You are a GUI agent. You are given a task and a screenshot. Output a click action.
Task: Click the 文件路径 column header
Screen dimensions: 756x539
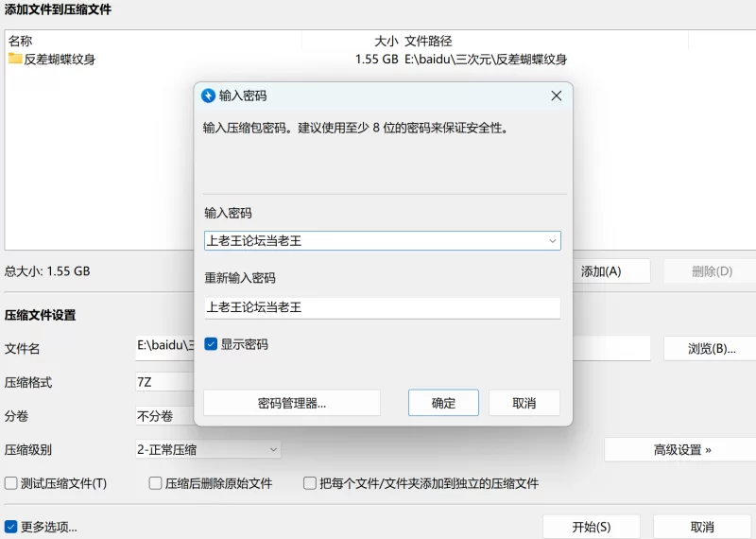[x=545, y=41]
